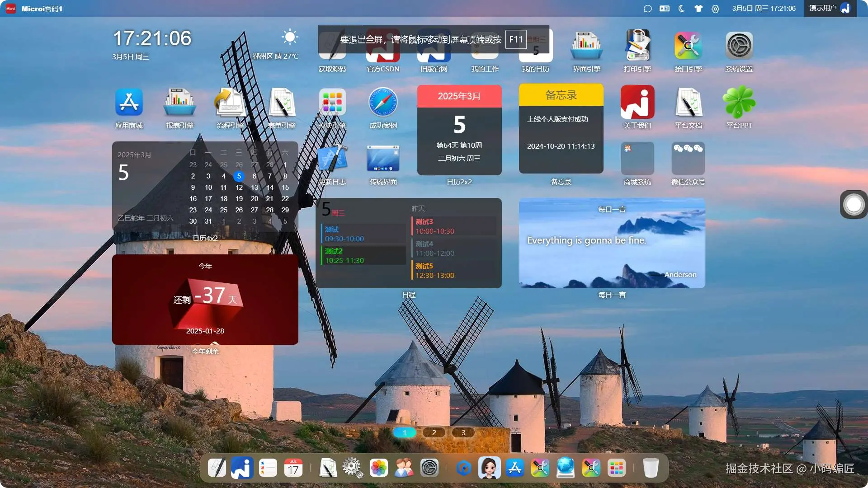Screen dimensions: 868x488
Task: Click the floating assistive round button
Action: click(854, 204)
